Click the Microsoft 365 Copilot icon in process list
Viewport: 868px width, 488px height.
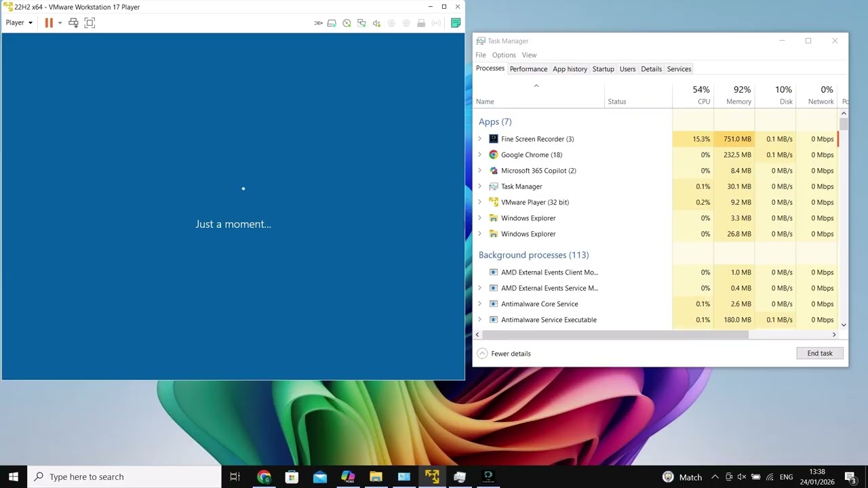[x=494, y=171]
